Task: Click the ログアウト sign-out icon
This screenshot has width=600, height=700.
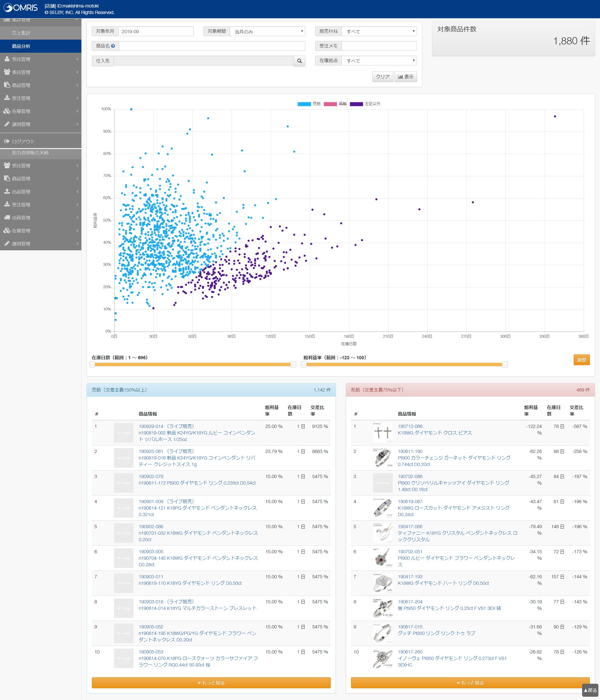Action: 7,141
